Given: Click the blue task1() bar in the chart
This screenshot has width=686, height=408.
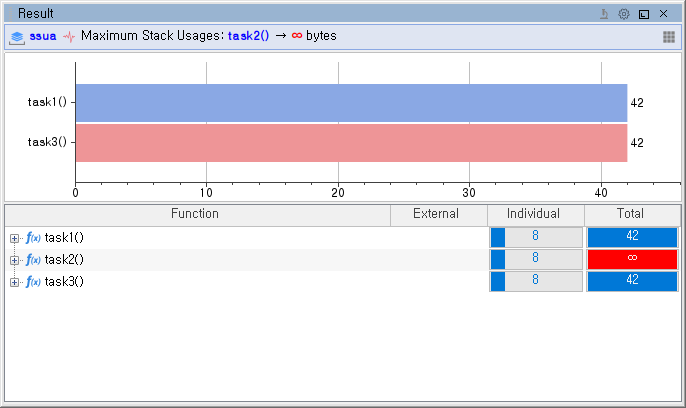Looking at the screenshot, I should pyautogui.click(x=350, y=102).
